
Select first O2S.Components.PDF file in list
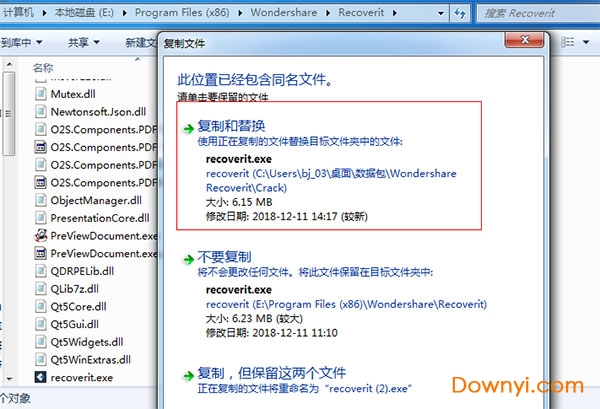(x=96, y=129)
